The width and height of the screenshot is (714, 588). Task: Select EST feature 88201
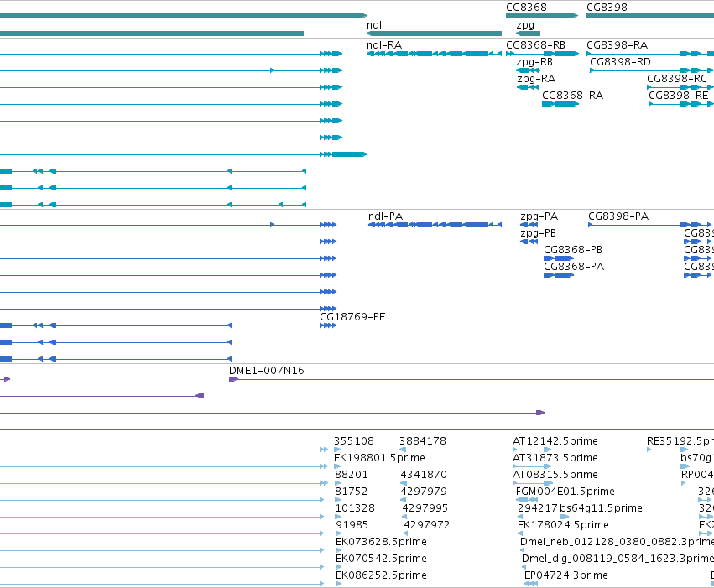(351, 475)
